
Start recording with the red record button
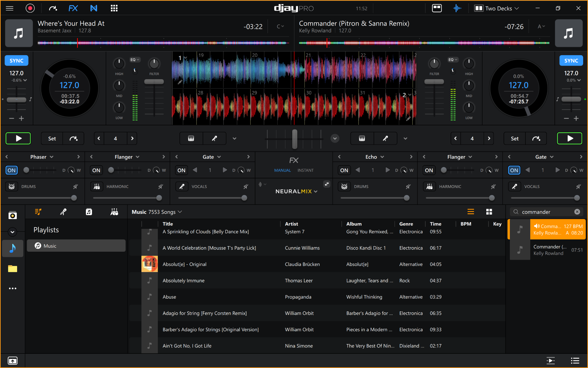30,8
